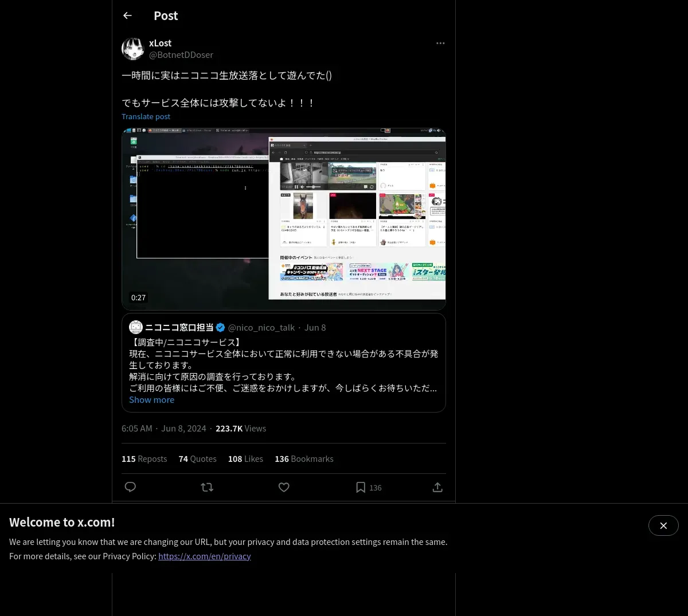
Task: Open the https://x.com/en/privacy policy link
Action: [x=205, y=556]
